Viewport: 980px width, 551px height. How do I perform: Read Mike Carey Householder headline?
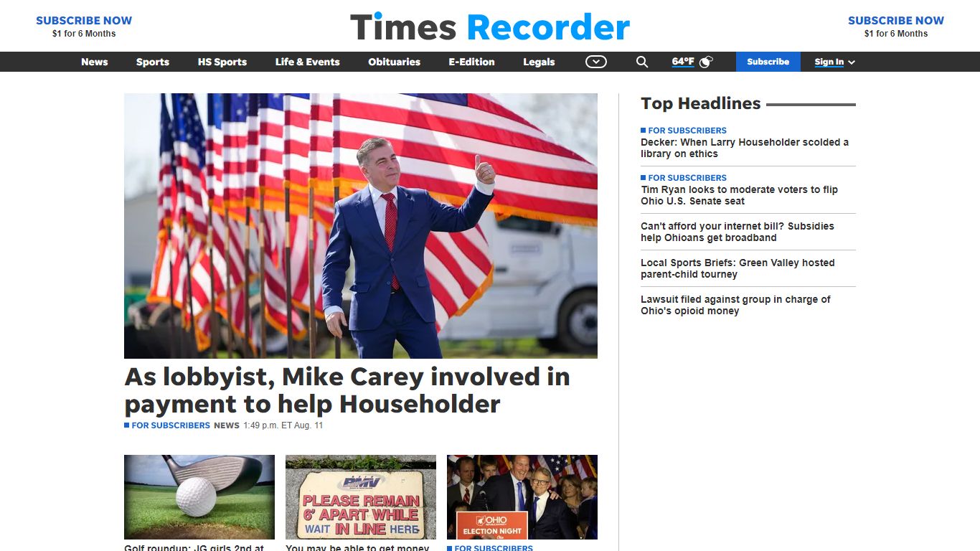tap(347, 390)
